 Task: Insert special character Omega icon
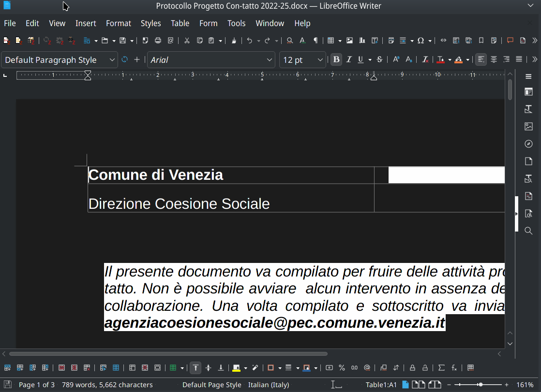click(421, 41)
